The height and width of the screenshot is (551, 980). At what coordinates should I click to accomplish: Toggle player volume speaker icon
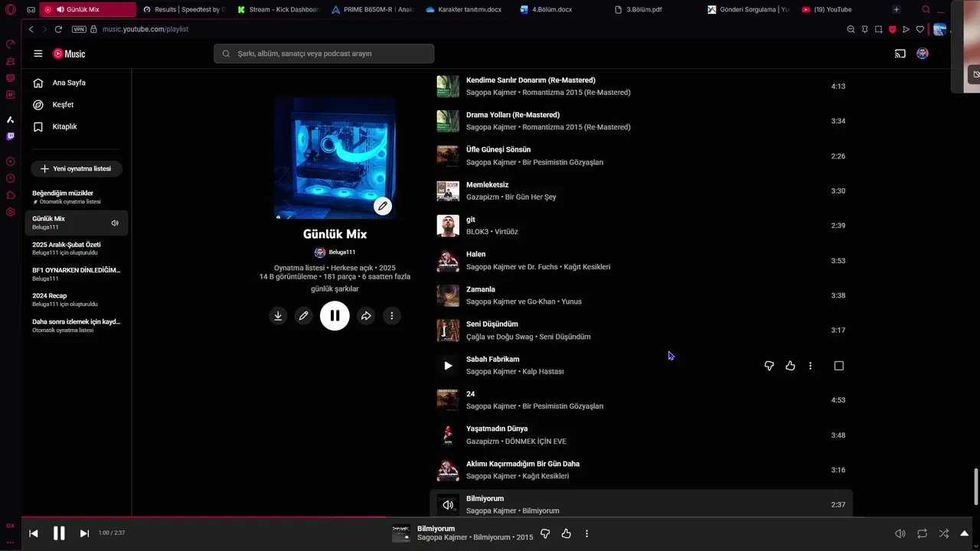pos(900,533)
